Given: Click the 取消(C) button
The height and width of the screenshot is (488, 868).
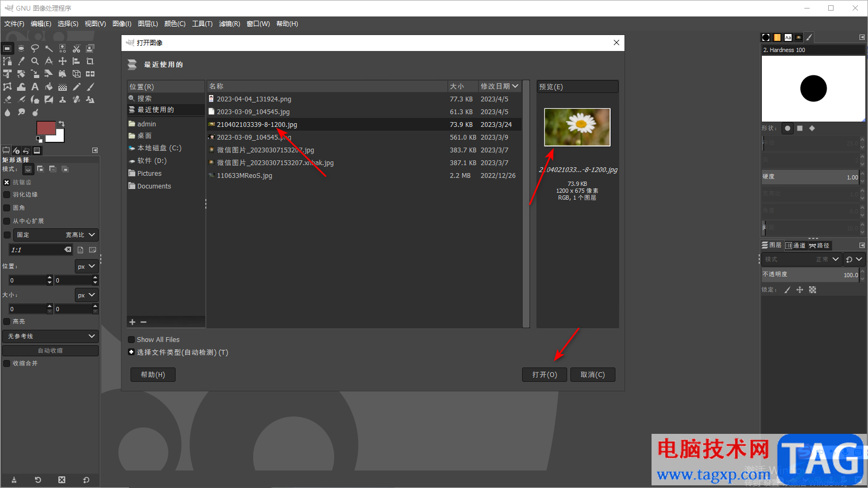Looking at the screenshot, I should 593,375.
